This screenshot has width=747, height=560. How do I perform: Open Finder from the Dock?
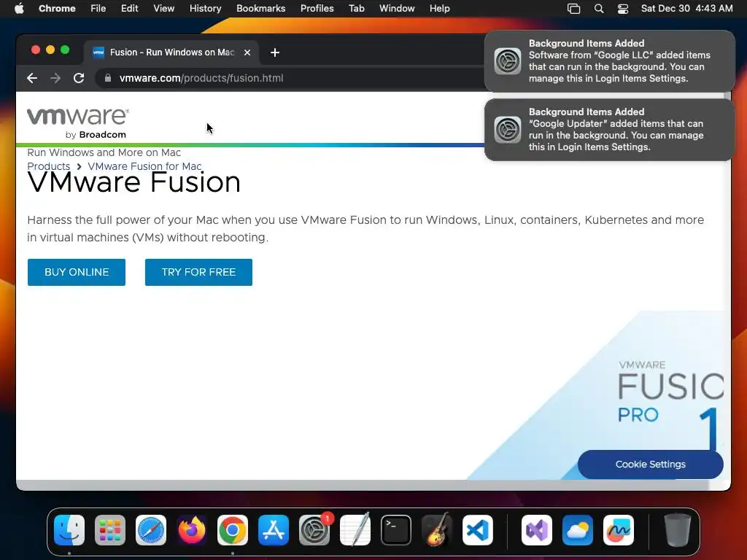pyautogui.click(x=69, y=530)
